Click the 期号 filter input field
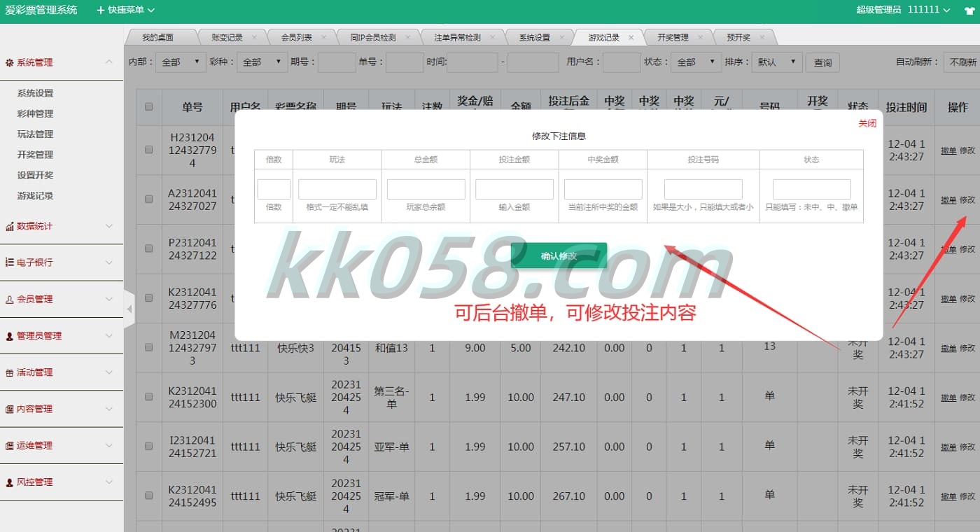 337,62
